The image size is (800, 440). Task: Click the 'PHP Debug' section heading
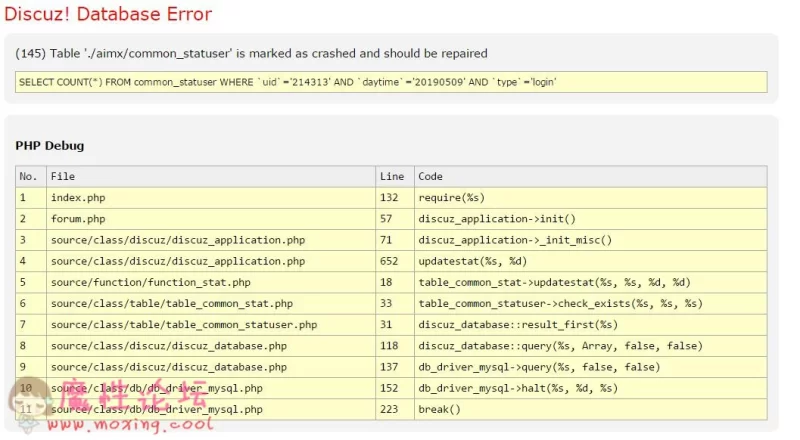pyautogui.click(x=49, y=145)
